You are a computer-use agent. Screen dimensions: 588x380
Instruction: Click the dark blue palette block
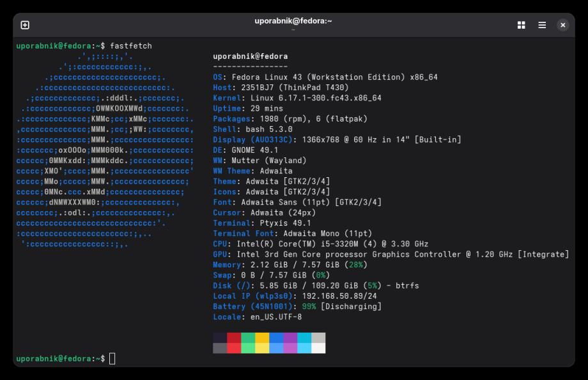pyautogui.click(x=276, y=338)
